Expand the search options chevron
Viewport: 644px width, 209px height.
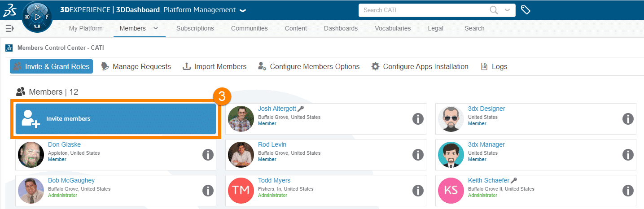pos(508,10)
